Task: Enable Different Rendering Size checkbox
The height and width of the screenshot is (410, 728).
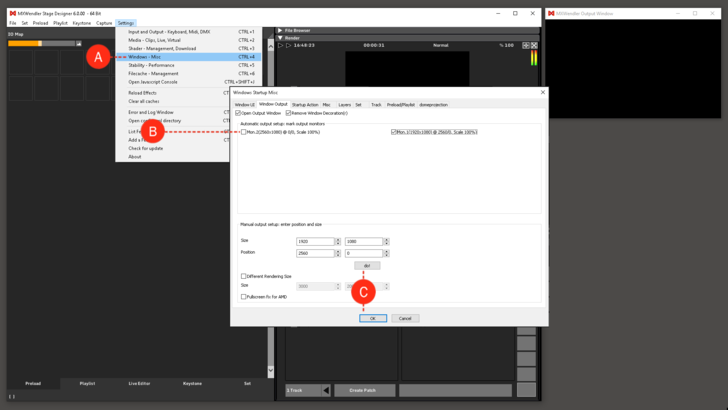Action: coord(243,276)
